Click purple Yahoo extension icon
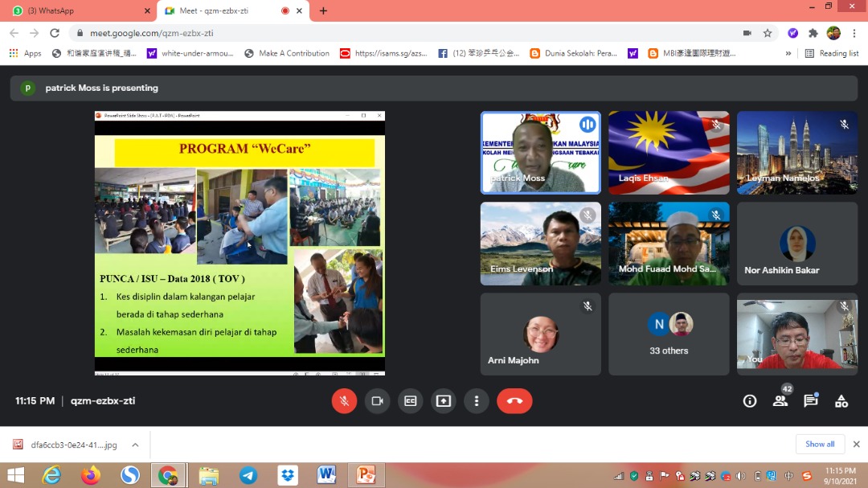Viewport: 868px width, 488px height. pyautogui.click(x=792, y=33)
